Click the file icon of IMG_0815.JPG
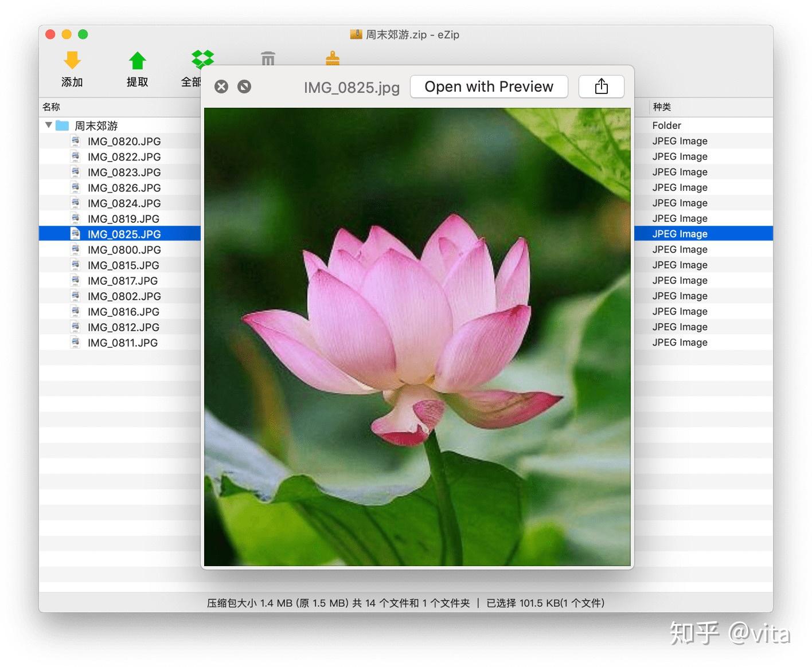This screenshot has height=667, width=812. pos(75,265)
